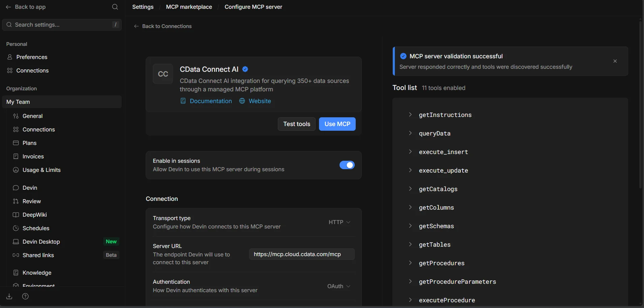Expand the getTables tool
Image resolution: width=644 pixels, height=308 pixels.
410,244
